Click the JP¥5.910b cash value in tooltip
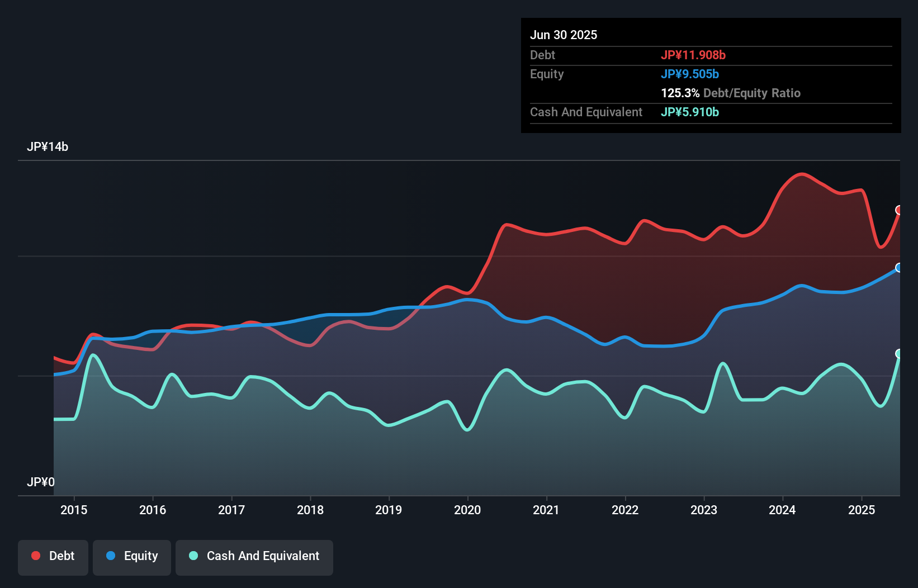The image size is (918, 588). 690,112
